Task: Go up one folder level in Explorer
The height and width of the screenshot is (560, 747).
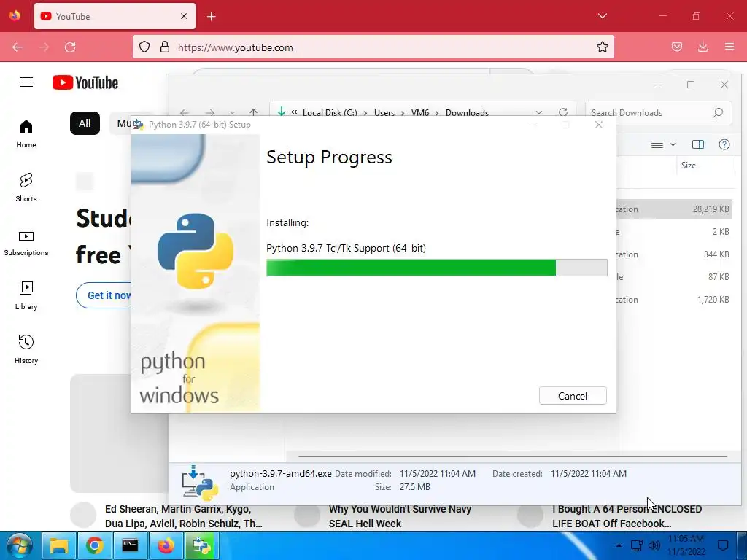Action: coord(253,113)
